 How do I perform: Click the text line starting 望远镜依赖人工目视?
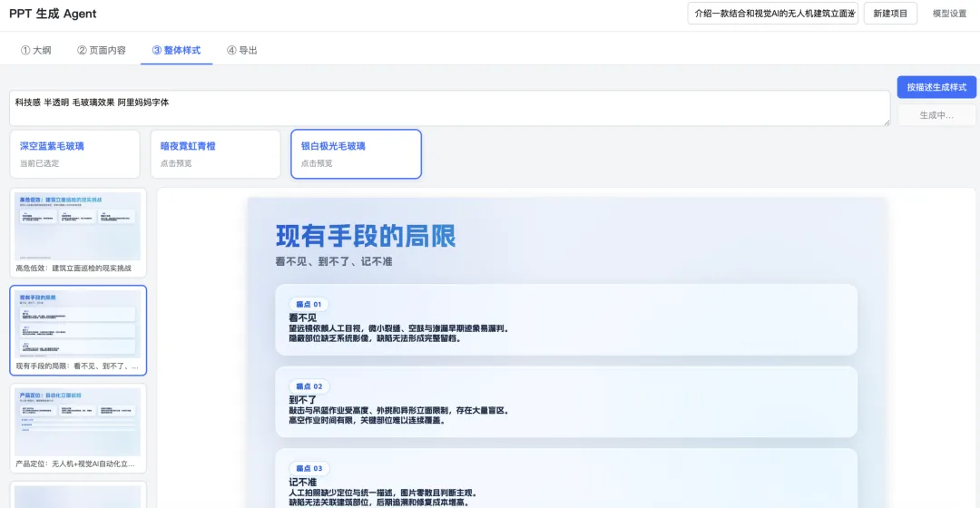tap(398, 328)
